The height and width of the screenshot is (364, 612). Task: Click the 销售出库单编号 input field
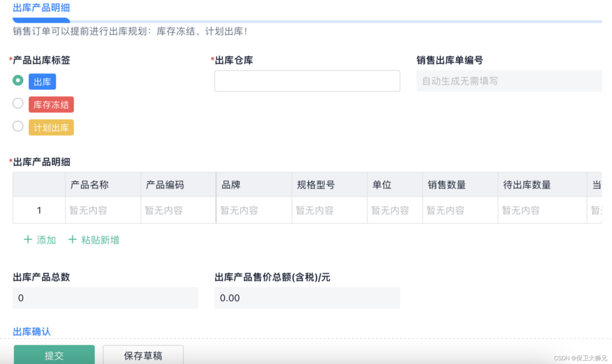[x=509, y=81]
